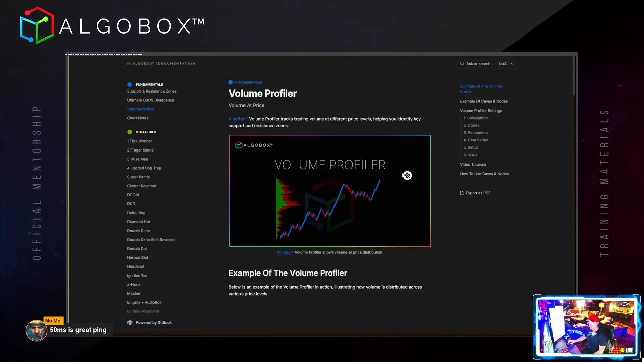
Task: Open Chart Notes page
Action: tap(138, 118)
